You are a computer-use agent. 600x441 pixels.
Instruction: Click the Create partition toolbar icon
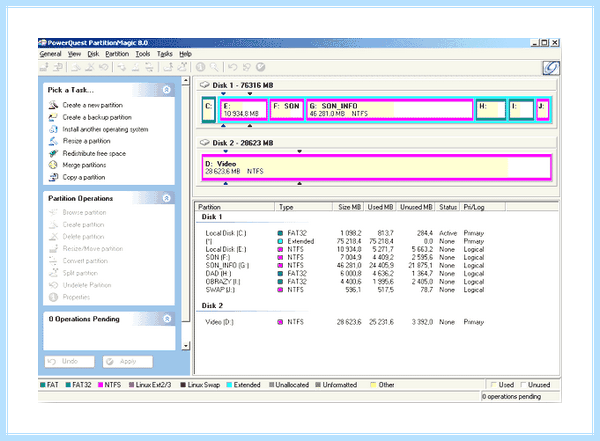(x=75, y=67)
